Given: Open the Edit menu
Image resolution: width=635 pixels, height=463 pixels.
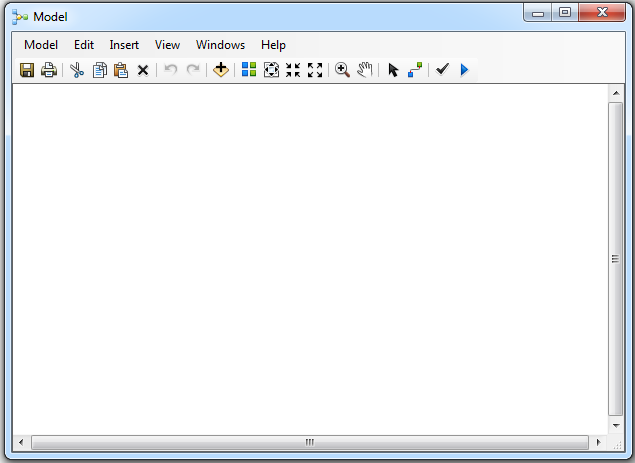Looking at the screenshot, I should click(84, 45).
